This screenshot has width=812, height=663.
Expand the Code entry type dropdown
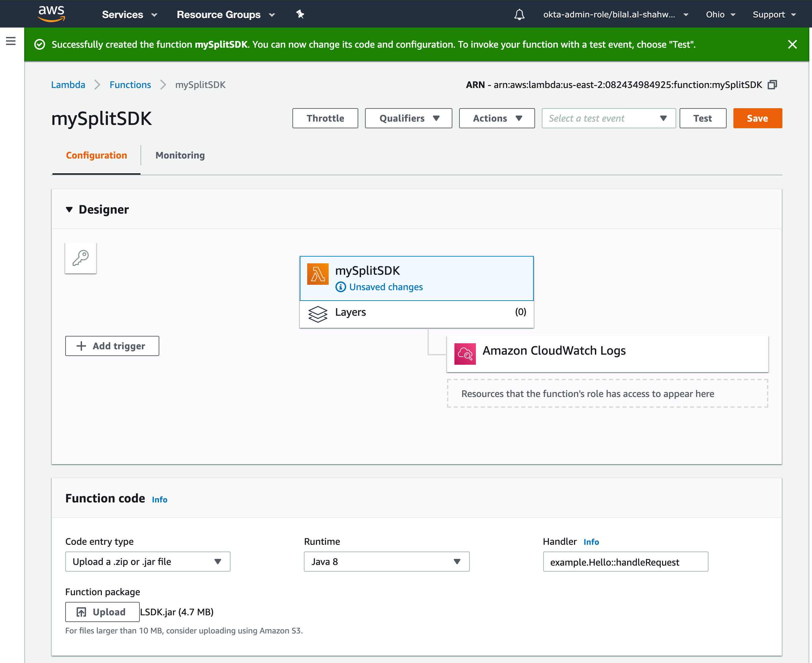coord(148,562)
